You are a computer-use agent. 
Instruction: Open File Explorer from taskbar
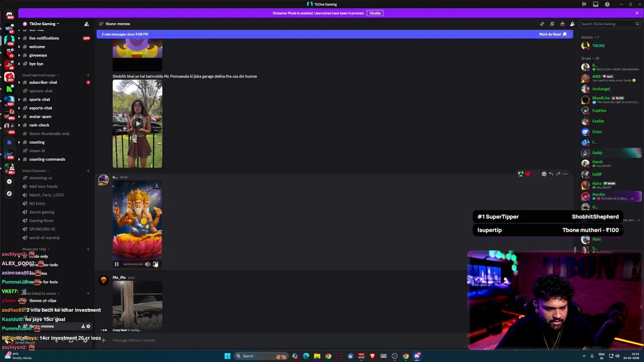[x=317, y=356]
